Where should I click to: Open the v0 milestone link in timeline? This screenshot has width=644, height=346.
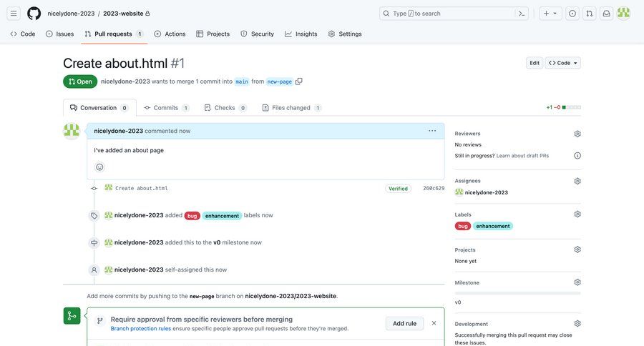coord(217,242)
